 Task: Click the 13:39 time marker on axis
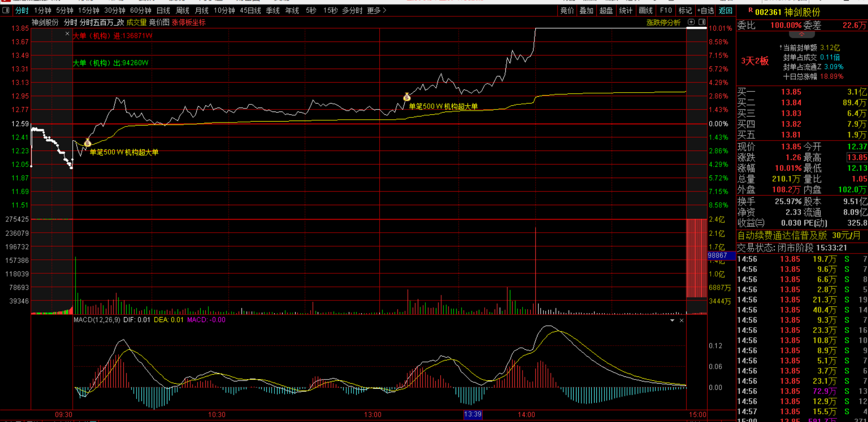[473, 414]
